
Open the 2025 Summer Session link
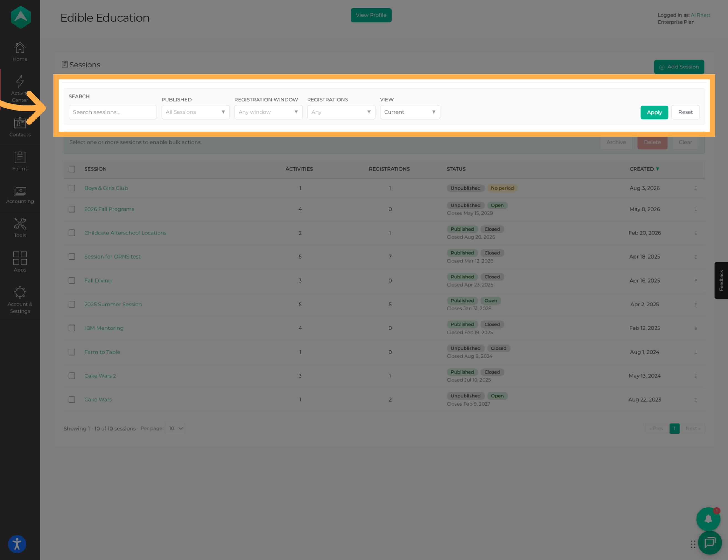[x=113, y=304]
